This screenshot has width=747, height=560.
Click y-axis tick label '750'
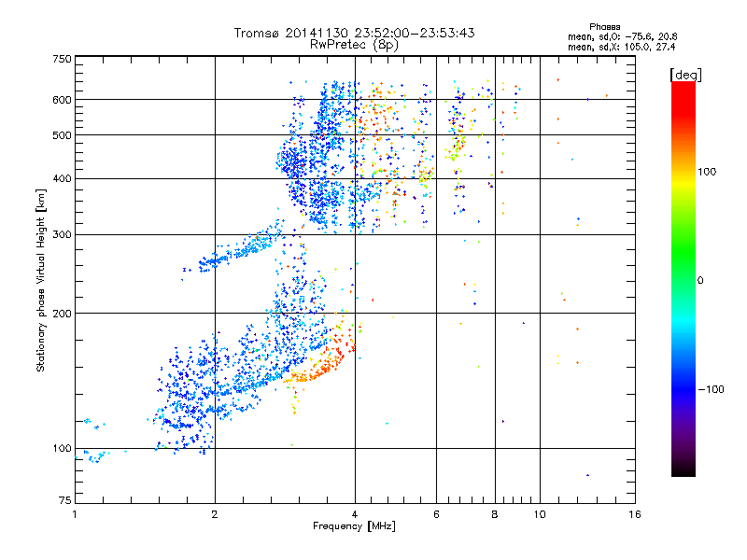(62, 59)
